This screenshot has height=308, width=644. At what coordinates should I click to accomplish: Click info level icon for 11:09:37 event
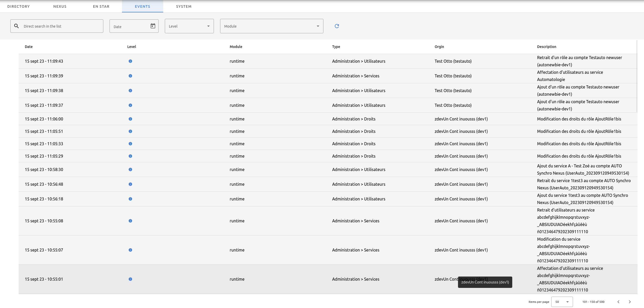(130, 105)
